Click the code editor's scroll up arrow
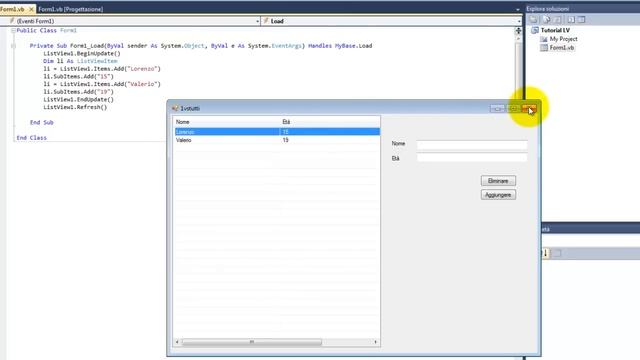Screen dimensions: 640x360 (518, 39)
